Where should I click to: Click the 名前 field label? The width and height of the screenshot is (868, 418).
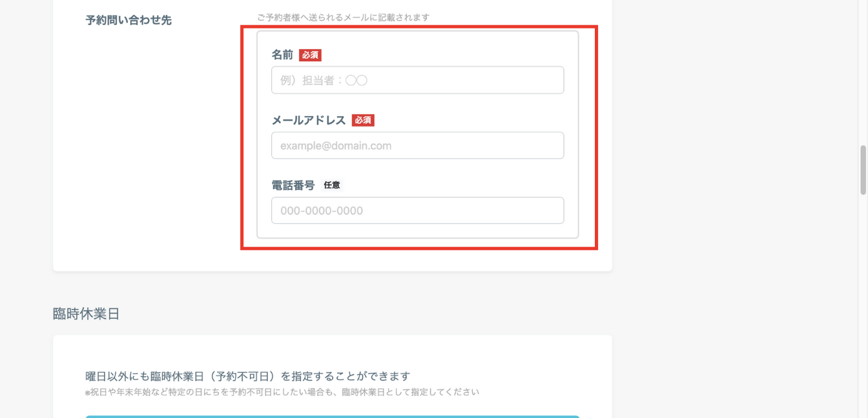click(282, 55)
